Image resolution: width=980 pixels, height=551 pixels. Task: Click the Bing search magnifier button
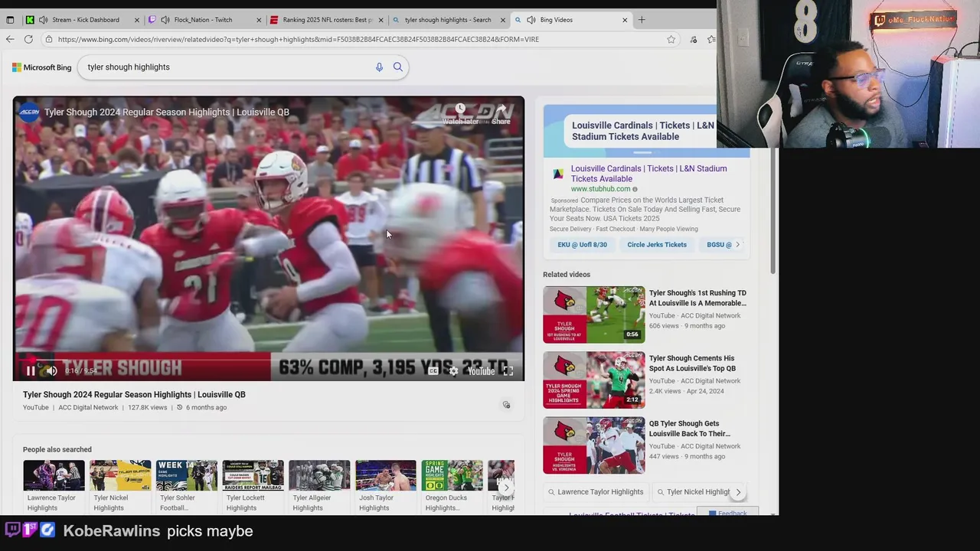[398, 67]
